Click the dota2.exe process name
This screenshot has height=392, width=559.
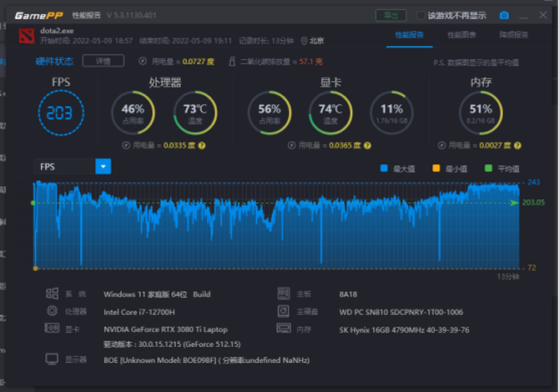click(57, 31)
